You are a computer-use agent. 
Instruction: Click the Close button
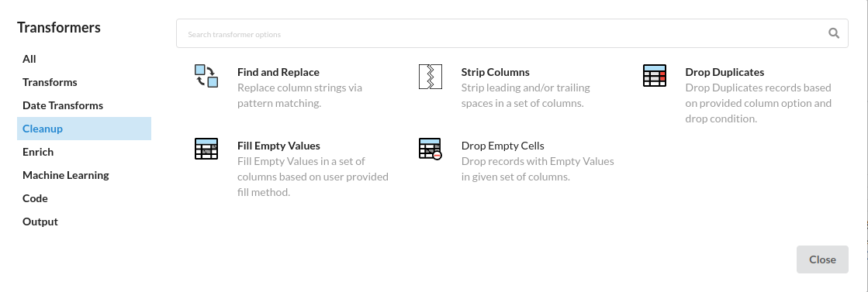click(x=822, y=259)
